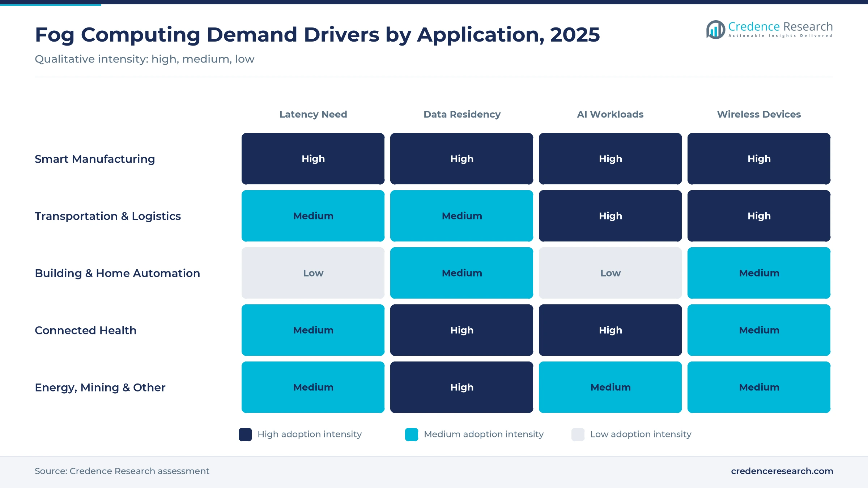The image size is (868, 488).
Task: Click Smart Manufacturing AI Workloads High cell
Action: click(610, 159)
